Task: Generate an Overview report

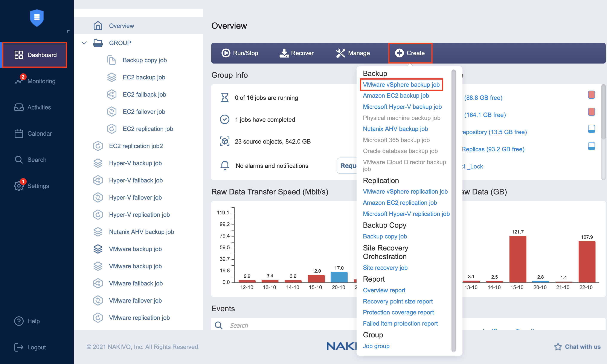Action: click(384, 290)
